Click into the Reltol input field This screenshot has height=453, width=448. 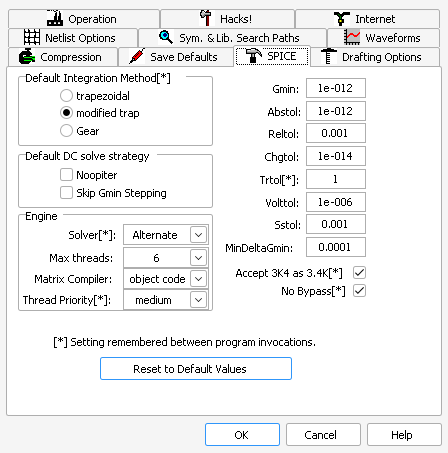[x=336, y=133]
